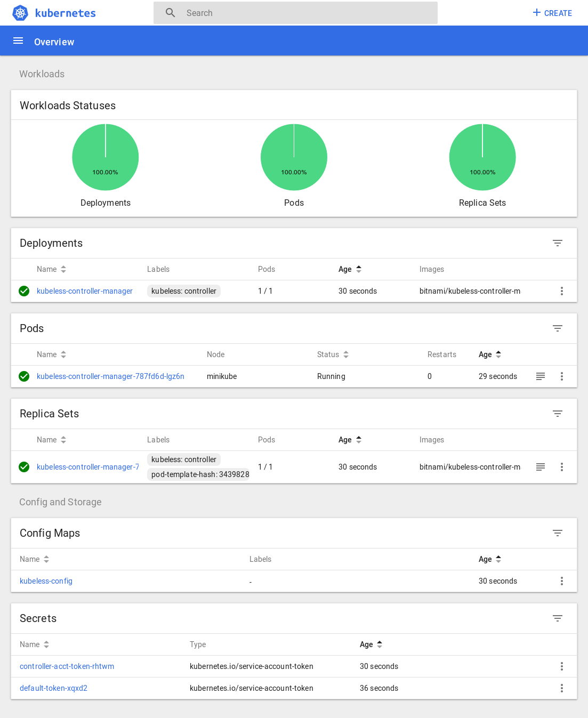Click the Config and Storage section heading
This screenshot has height=718, width=588.
60,502
